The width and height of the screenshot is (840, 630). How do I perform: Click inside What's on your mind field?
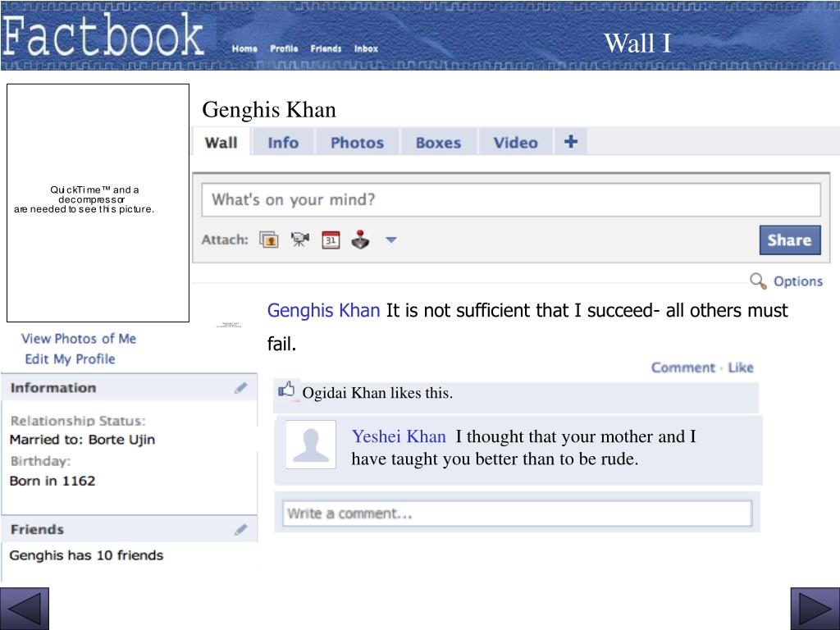(511, 200)
